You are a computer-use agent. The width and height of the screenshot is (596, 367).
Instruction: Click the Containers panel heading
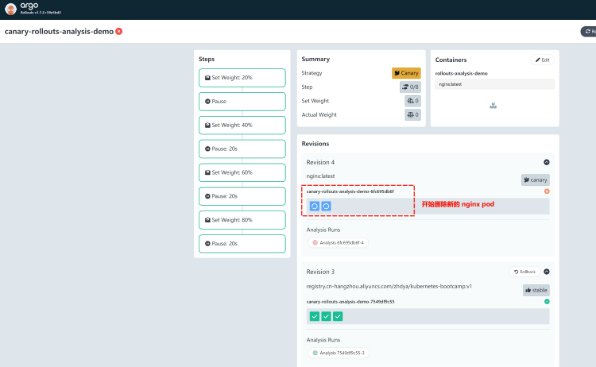click(x=451, y=60)
